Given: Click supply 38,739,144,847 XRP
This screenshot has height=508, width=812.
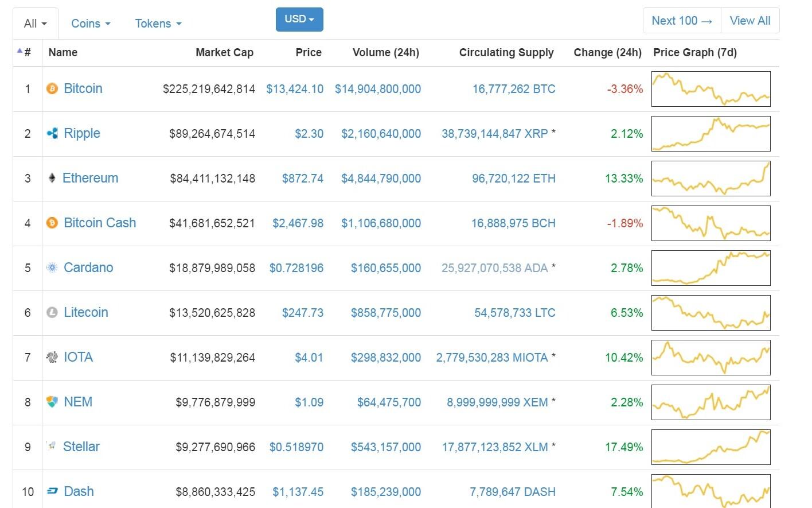Looking at the screenshot, I should 495,134.
